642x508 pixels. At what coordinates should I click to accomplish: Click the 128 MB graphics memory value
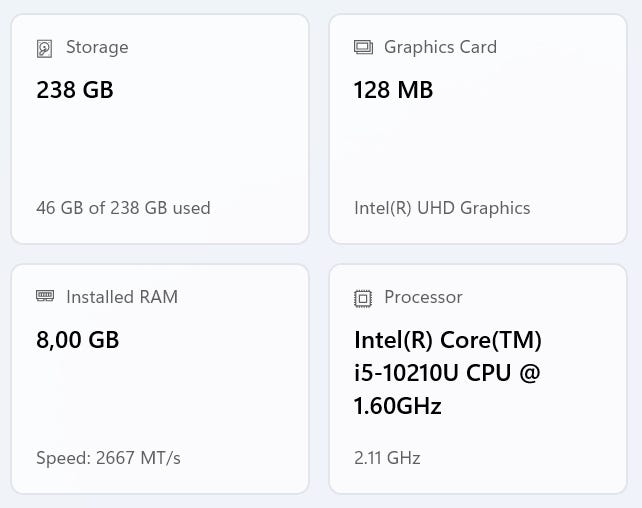click(x=393, y=90)
